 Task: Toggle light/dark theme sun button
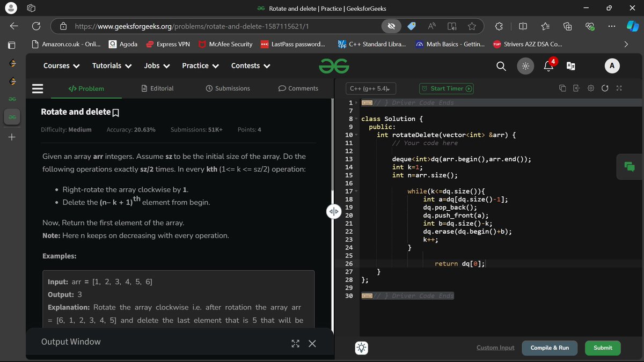(x=525, y=66)
